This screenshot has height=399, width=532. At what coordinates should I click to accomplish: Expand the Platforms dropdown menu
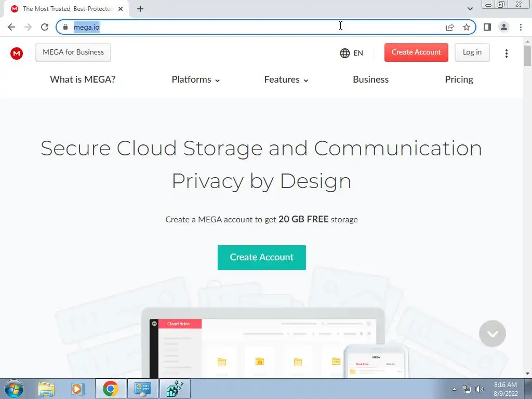[196, 79]
